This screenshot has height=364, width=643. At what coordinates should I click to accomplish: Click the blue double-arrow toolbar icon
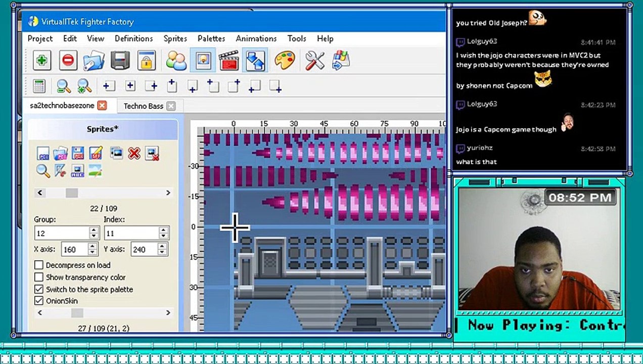255,61
